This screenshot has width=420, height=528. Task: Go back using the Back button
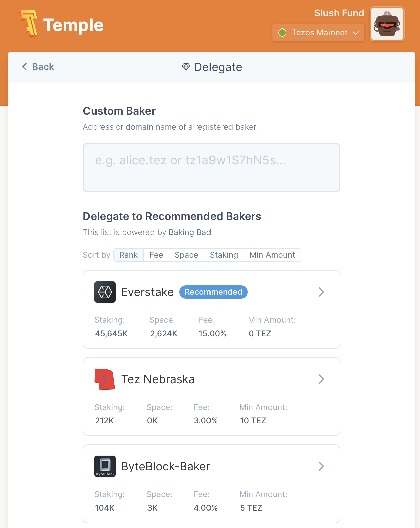click(x=38, y=67)
